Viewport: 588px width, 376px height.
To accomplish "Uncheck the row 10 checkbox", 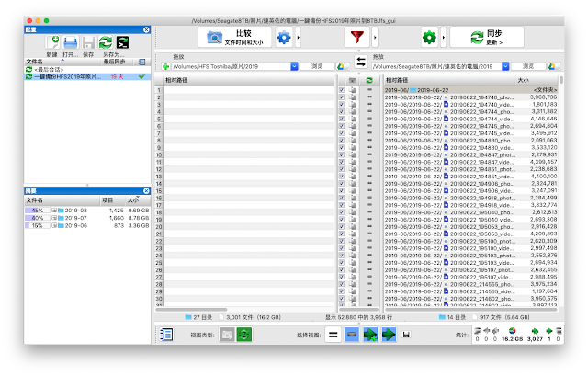I will [x=342, y=154].
